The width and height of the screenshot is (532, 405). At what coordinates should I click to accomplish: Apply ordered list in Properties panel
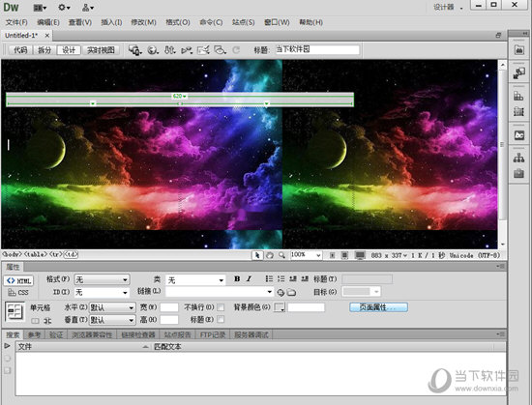point(281,279)
